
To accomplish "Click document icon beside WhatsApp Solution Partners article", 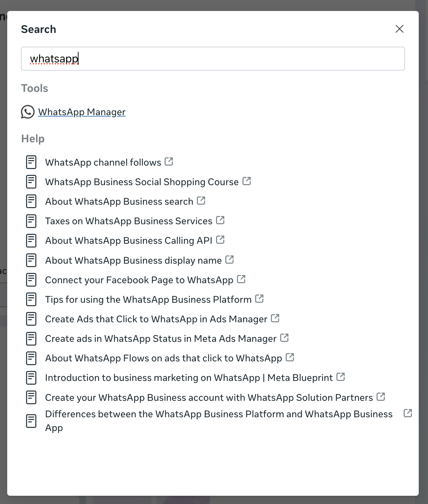I will click(x=31, y=397).
